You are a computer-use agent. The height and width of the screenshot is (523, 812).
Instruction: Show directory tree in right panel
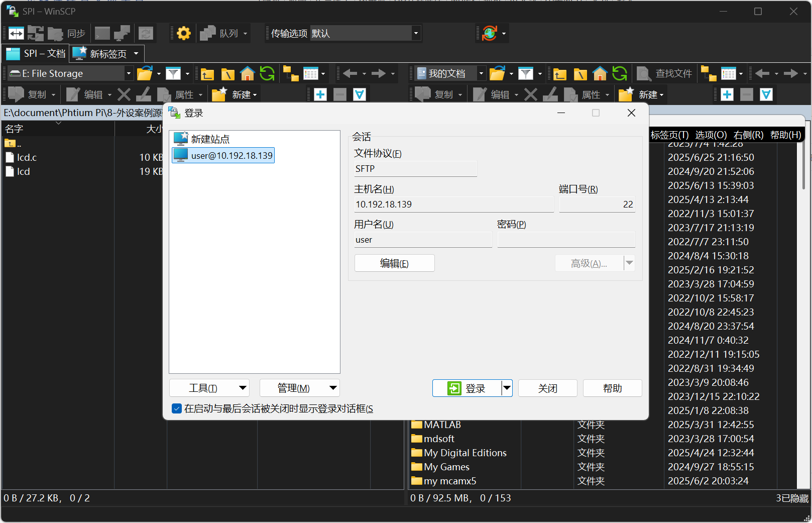709,73
